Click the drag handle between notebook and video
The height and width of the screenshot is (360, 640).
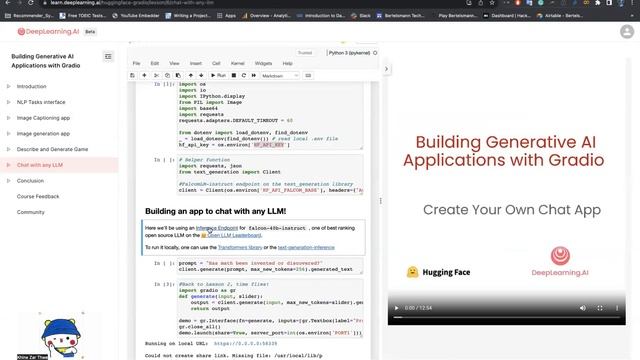click(380, 201)
